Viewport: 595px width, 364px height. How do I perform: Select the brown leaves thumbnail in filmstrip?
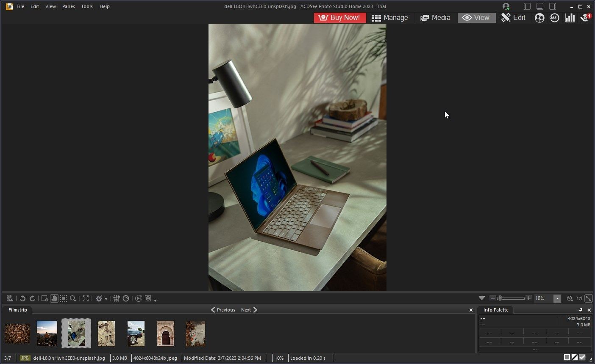(x=17, y=334)
